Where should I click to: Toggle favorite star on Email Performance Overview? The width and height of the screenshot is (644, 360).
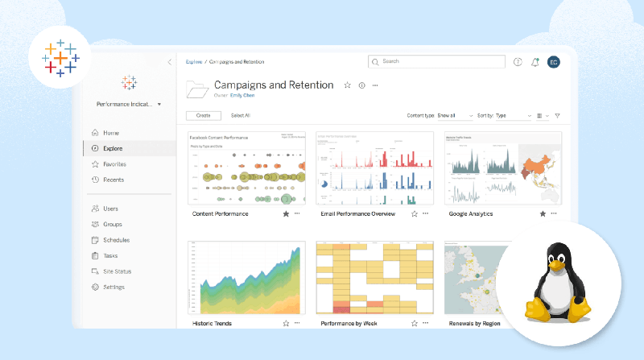tap(415, 214)
